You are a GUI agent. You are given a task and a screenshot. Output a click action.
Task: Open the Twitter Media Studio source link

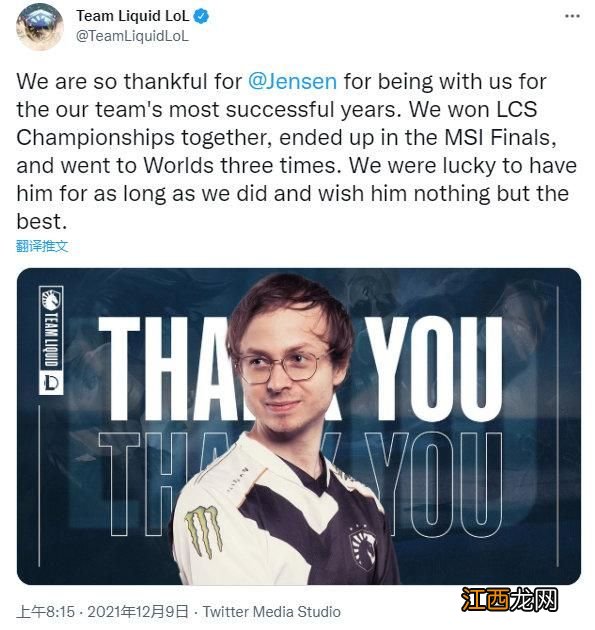tap(272, 612)
